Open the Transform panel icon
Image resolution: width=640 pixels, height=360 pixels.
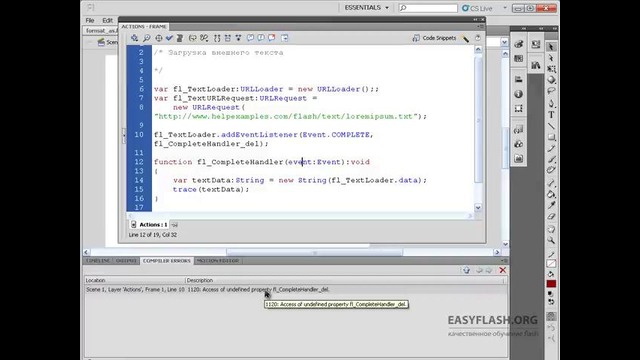(518, 109)
